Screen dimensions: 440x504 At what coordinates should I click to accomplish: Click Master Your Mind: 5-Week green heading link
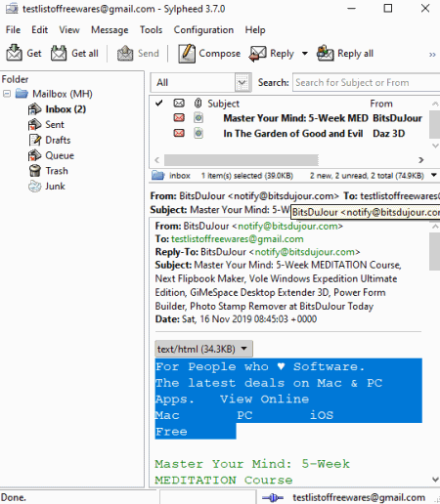[252, 464]
